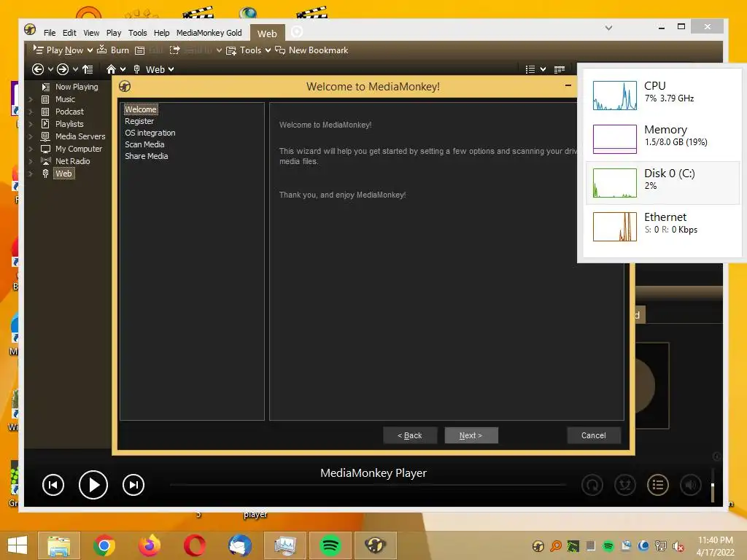Open the Edit menu
This screenshot has height=560, width=747.
click(69, 33)
